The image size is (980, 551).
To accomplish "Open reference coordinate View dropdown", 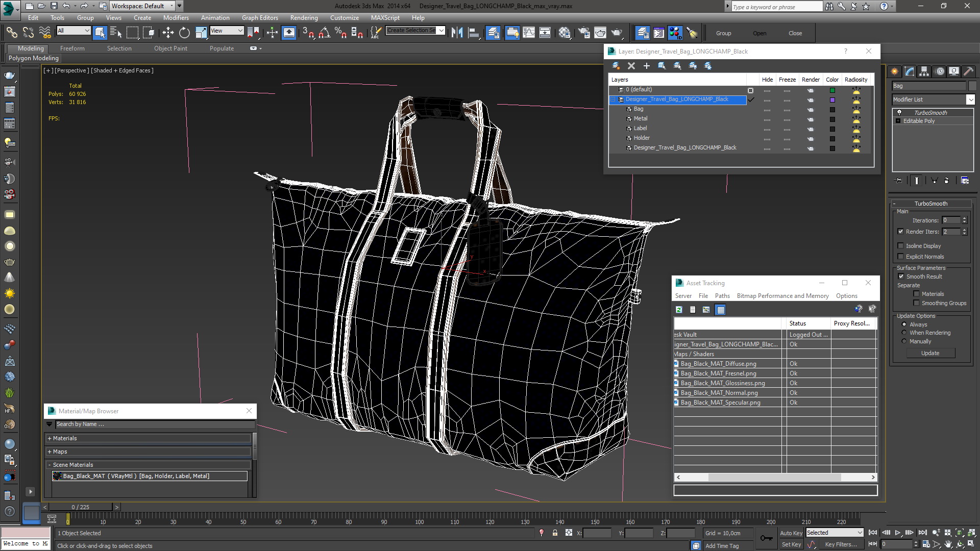I will [227, 31].
